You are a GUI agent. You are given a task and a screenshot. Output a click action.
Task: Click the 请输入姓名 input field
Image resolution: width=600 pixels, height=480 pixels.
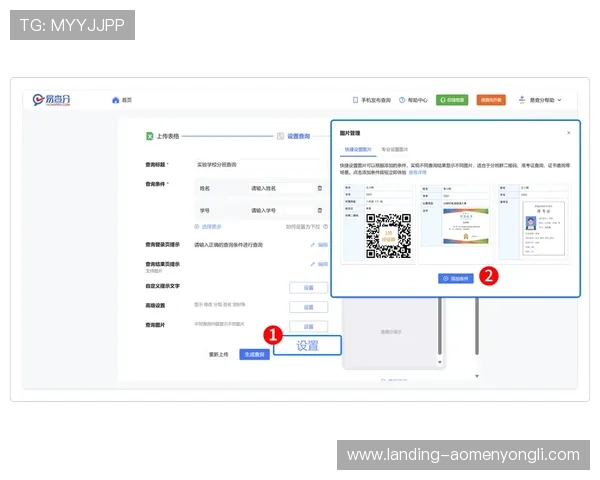click(x=280, y=188)
